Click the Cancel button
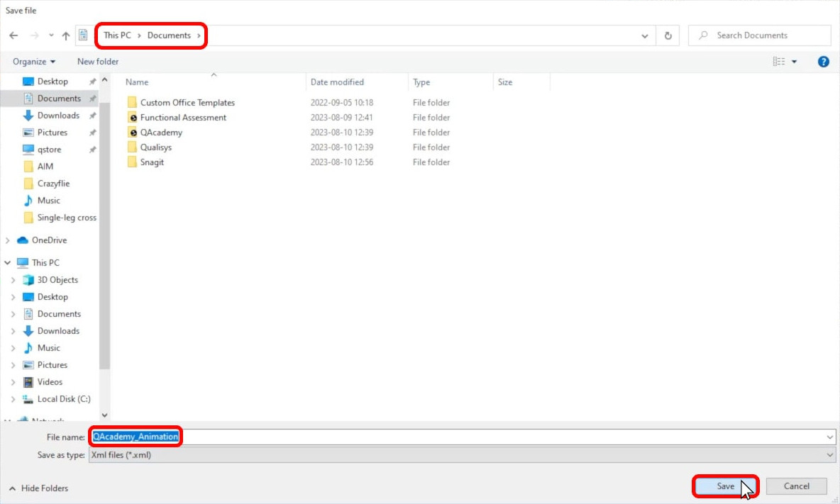840x504 pixels. (x=796, y=486)
